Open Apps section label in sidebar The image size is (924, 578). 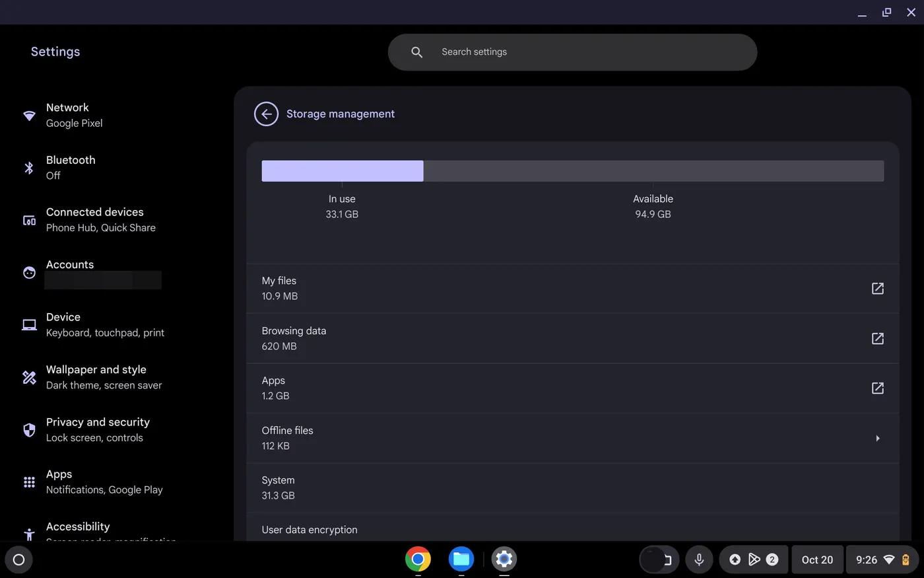(x=59, y=474)
